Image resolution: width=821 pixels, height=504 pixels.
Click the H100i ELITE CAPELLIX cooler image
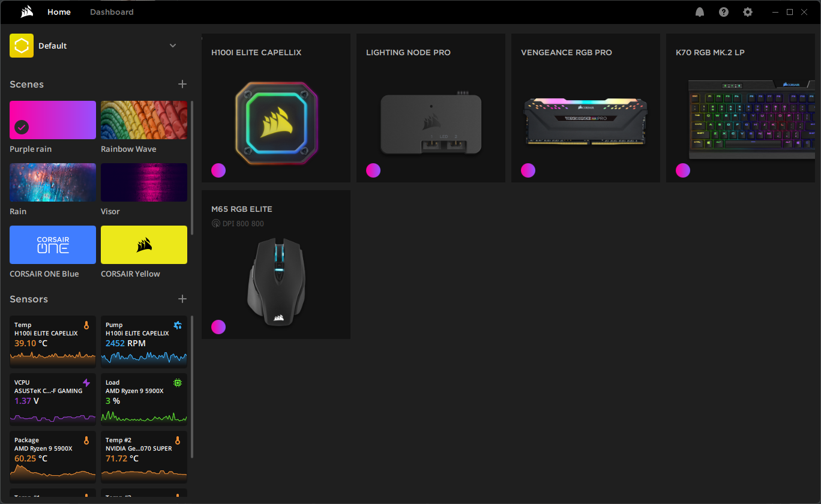276,123
